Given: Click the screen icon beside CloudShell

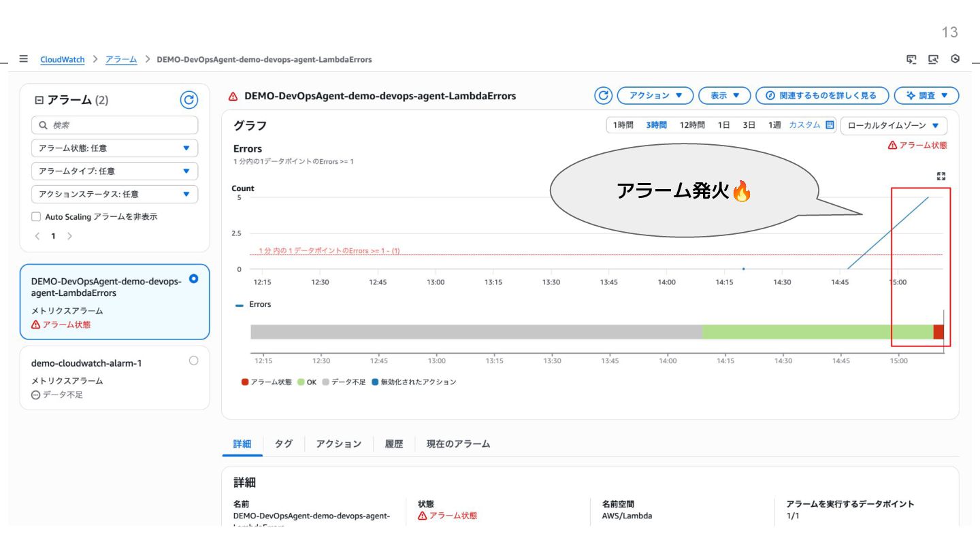Looking at the screenshot, I should [x=933, y=59].
